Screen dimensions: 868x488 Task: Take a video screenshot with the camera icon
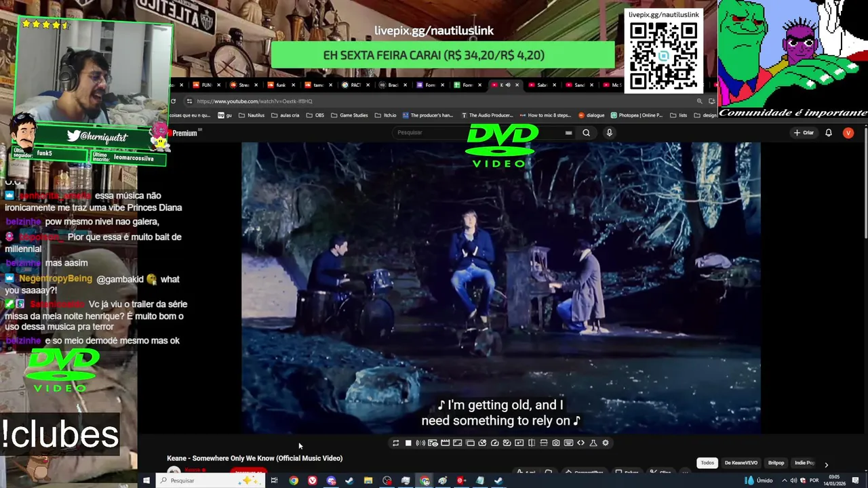(556, 443)
